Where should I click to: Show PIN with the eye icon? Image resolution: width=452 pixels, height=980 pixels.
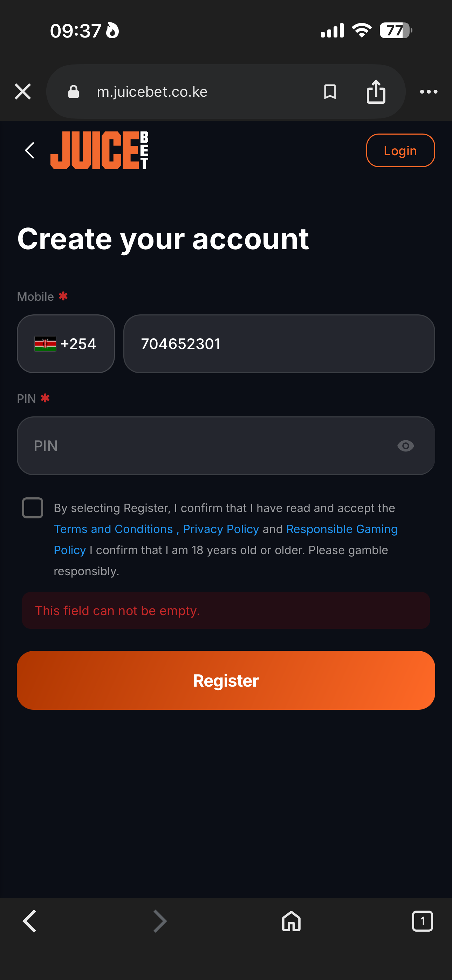pyautogui.click(x=406, y=445)
